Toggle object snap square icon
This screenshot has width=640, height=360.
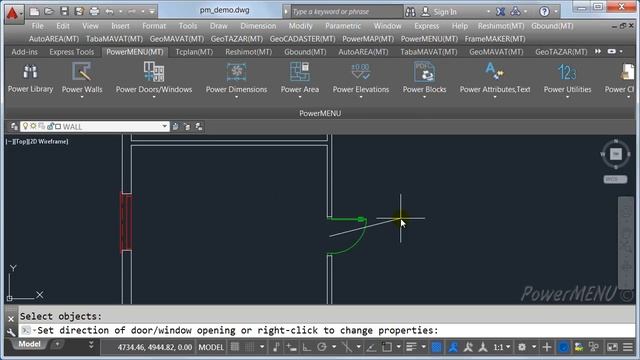(387, 347)
